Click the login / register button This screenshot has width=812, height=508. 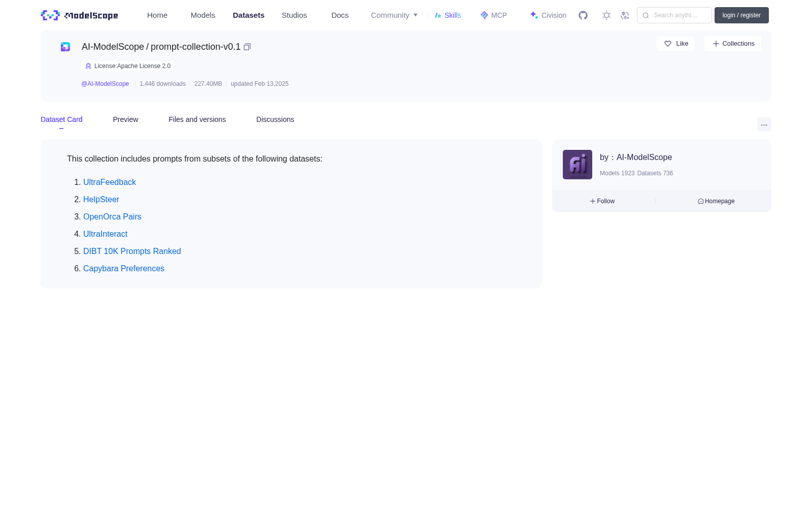pyautogui.click(x=741, y=15)
